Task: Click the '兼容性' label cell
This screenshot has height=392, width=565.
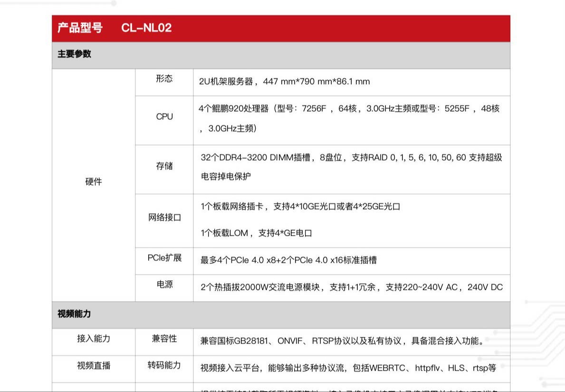Action: pos(164,342)
